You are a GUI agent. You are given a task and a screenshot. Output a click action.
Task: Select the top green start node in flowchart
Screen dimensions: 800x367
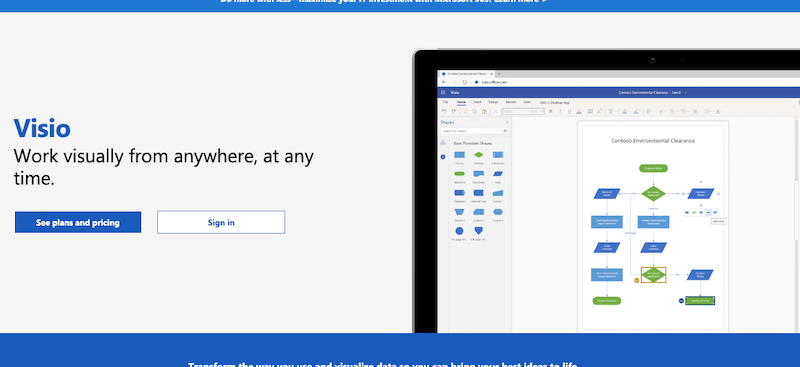(653, 168)
